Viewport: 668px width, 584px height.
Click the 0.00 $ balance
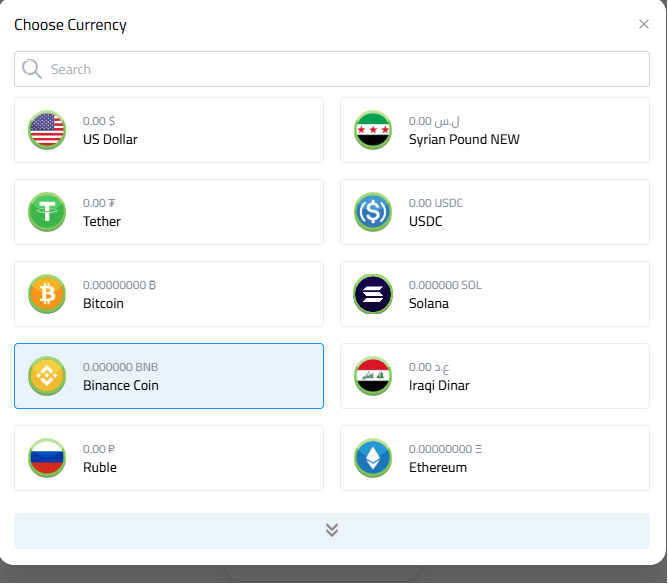[x=99, y=121]
